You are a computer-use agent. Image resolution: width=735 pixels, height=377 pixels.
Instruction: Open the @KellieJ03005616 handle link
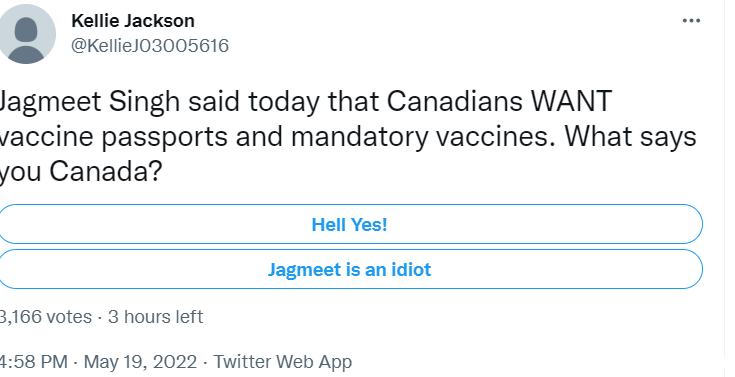coord(150,45)
